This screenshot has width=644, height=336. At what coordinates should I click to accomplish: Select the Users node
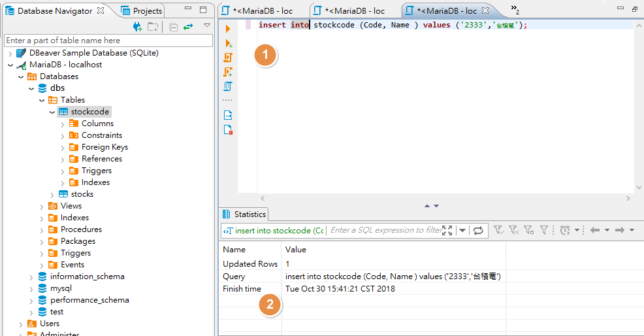tap(44, 324)
